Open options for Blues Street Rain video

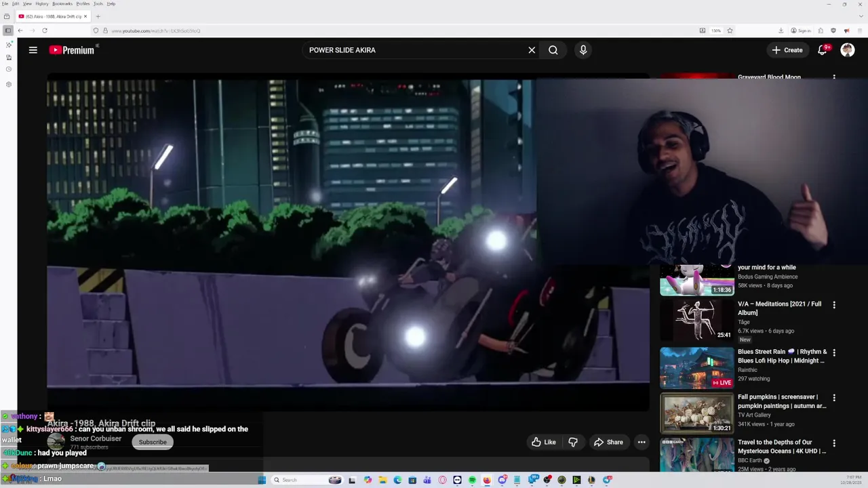tap(834, 352)
